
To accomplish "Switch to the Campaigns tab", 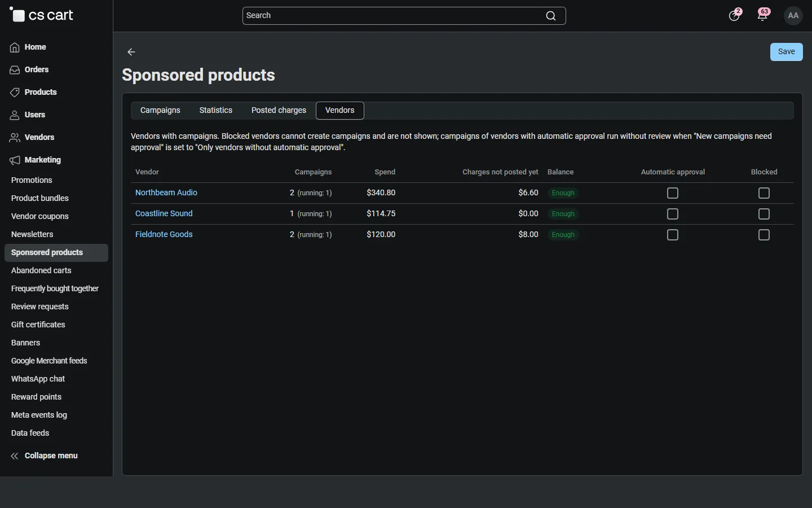I will pos(160,111).
